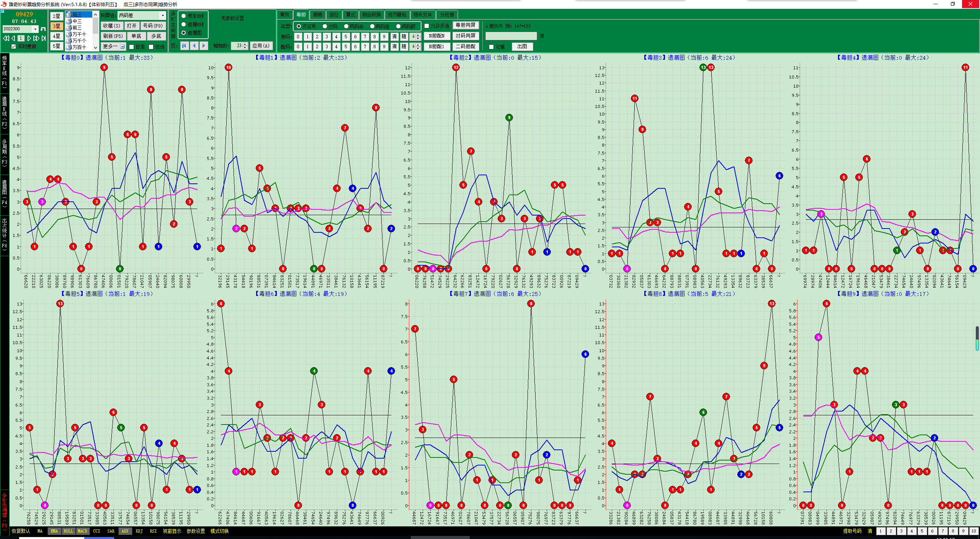Switch to the 胆合积跨 tab

pos(372,15)
